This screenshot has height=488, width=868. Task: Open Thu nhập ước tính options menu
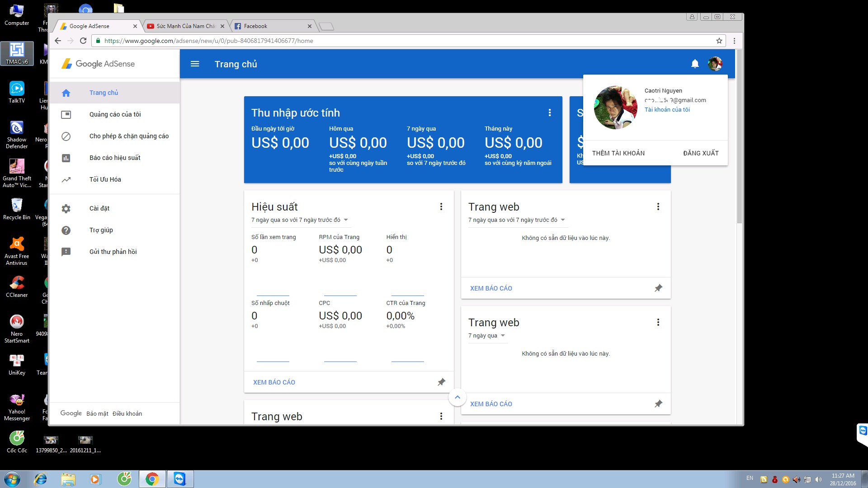pos(549,113)
